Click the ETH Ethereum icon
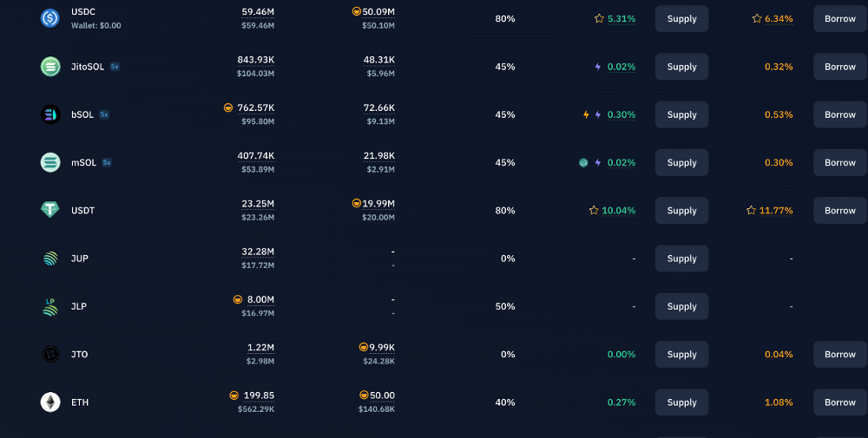This screenshot has width=868, height=438. pos(50,402)
